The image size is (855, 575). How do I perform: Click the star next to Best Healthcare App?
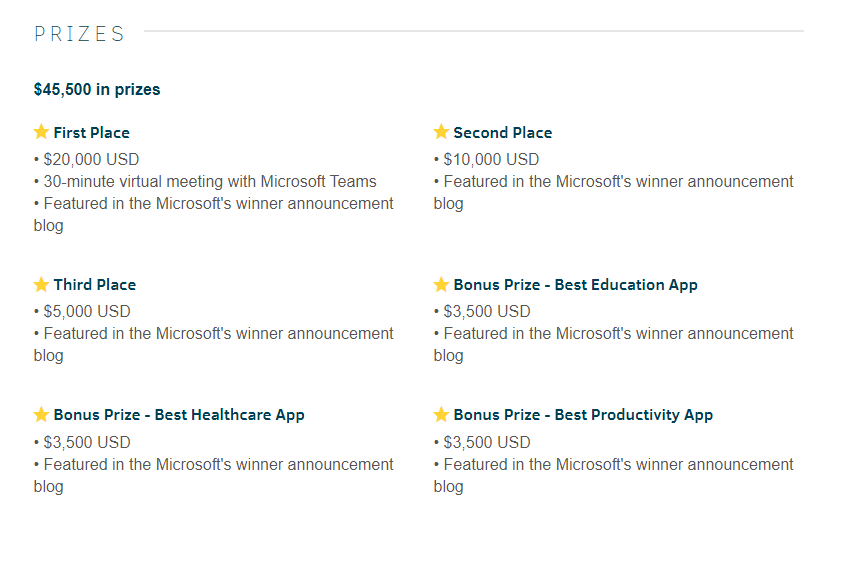(x=41, y=414)
